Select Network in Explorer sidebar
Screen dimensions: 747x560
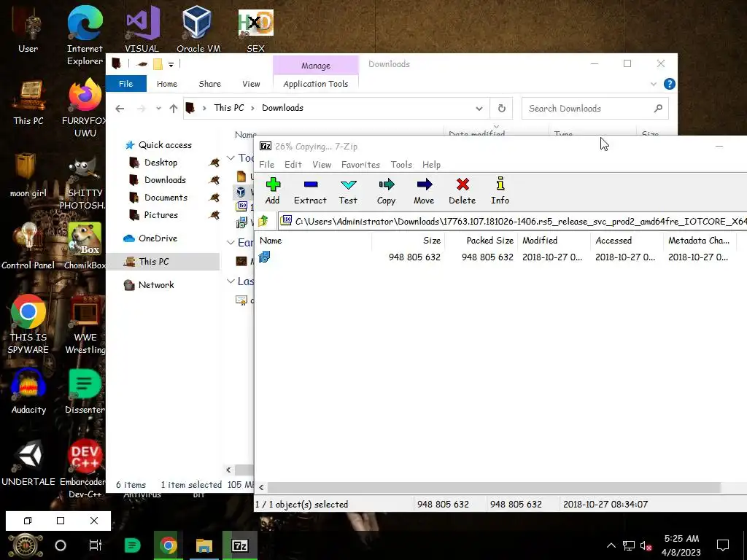156,285
